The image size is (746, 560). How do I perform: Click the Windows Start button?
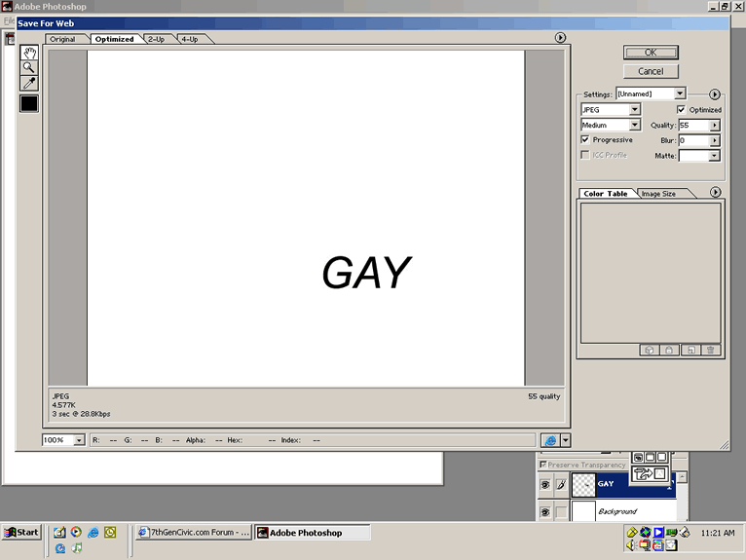point(21,532)
